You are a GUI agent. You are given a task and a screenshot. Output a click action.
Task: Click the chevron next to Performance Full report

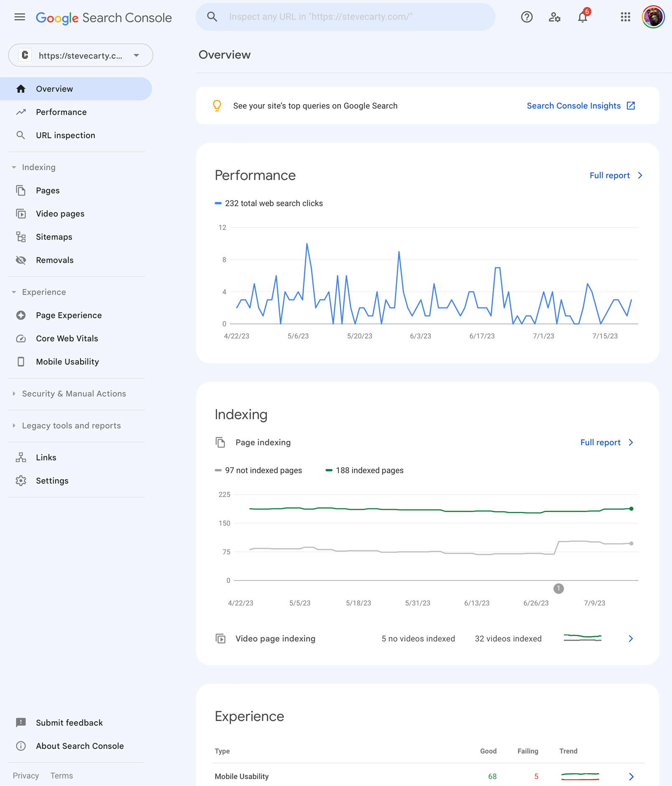click(x=640, y=176)
